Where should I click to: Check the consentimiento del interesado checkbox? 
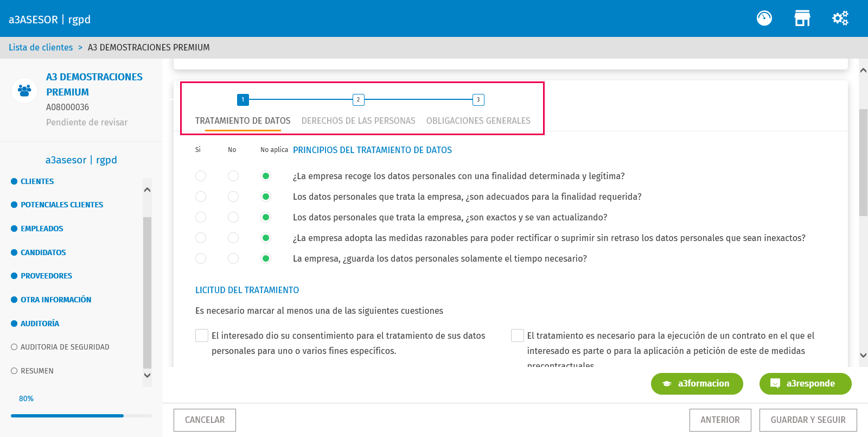pyautogui.click(x=202, y=335)
